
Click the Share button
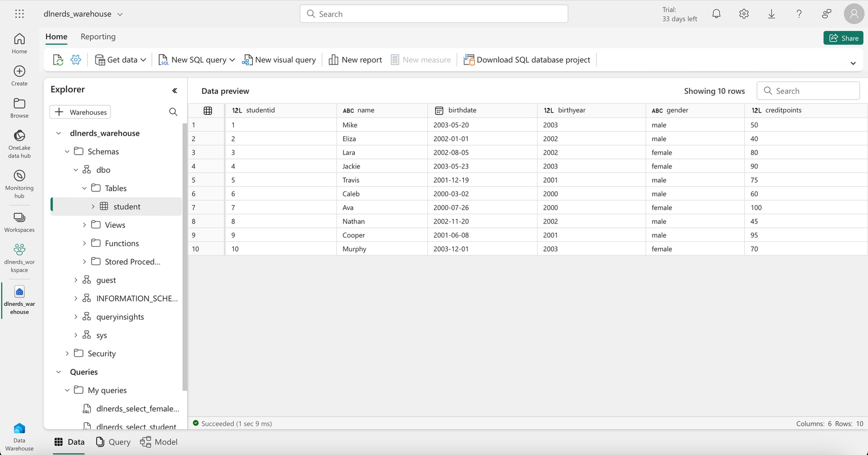[843, 38]
